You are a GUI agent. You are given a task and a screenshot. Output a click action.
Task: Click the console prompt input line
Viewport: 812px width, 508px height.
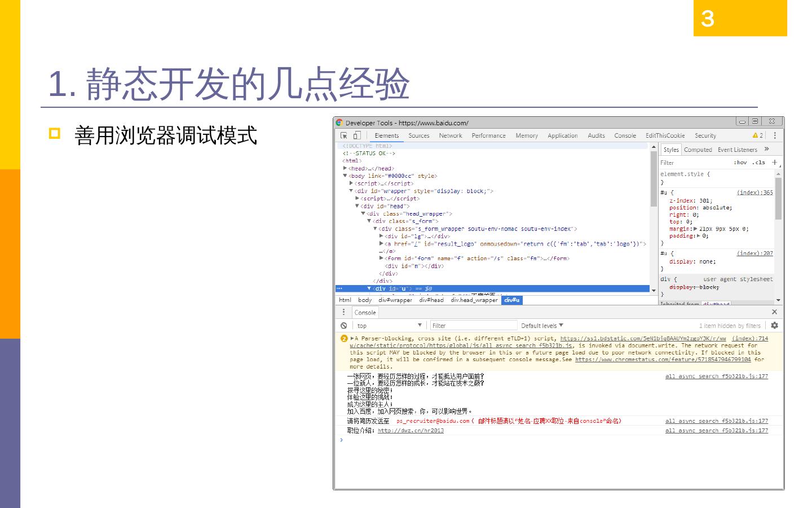coord(558,440)
